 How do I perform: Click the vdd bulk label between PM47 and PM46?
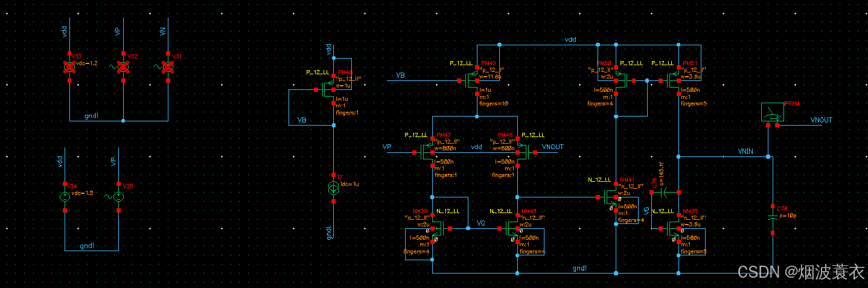(x=476, y=147)
